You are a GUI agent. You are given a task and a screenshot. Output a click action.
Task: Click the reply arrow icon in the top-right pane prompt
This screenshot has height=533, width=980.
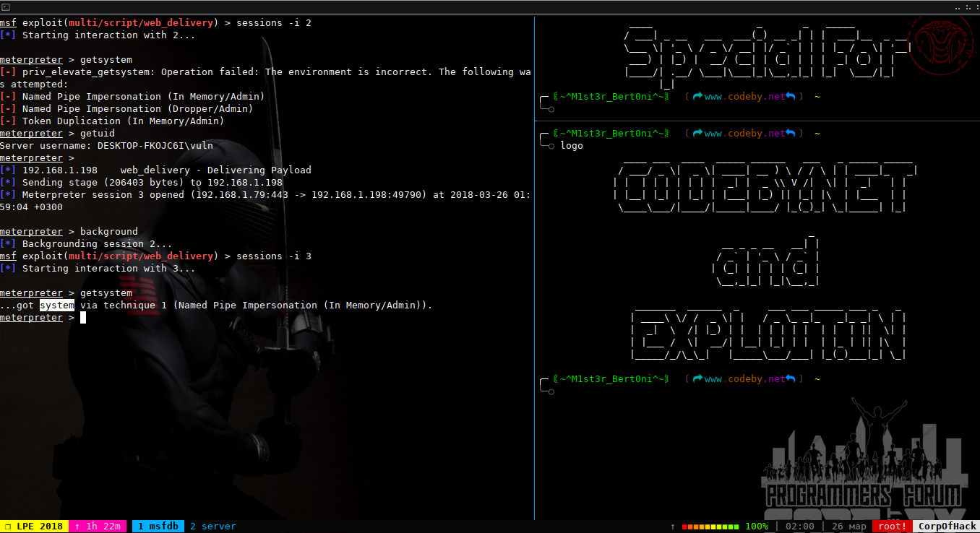tap(790, 96)
